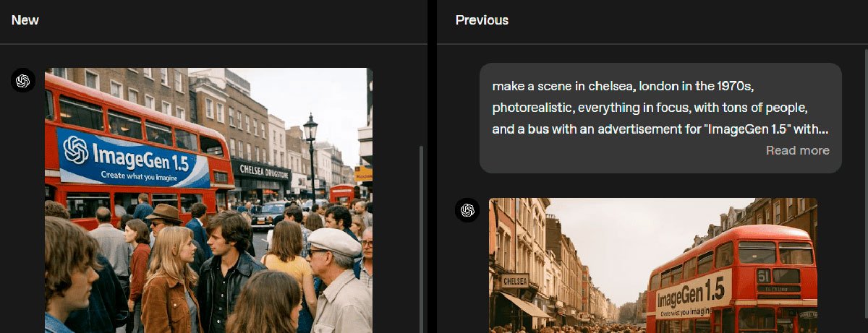Click the CHELSEA shop sign in previous image

[514, 280]
